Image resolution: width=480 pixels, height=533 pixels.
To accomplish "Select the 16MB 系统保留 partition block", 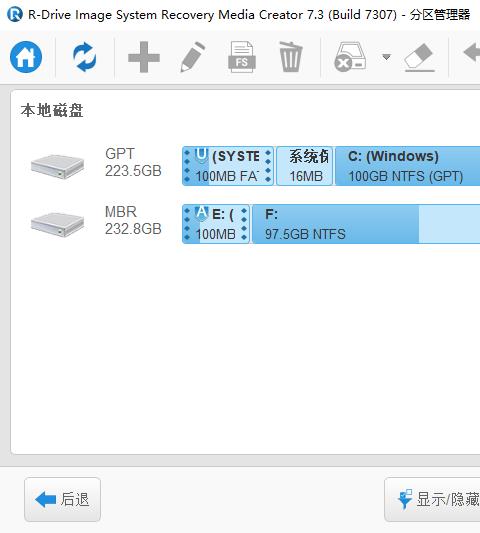I will 305,166.
